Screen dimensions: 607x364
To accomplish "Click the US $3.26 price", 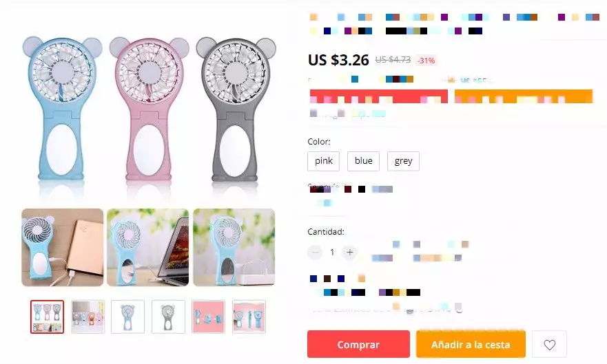I will click(x=338, y=60).
